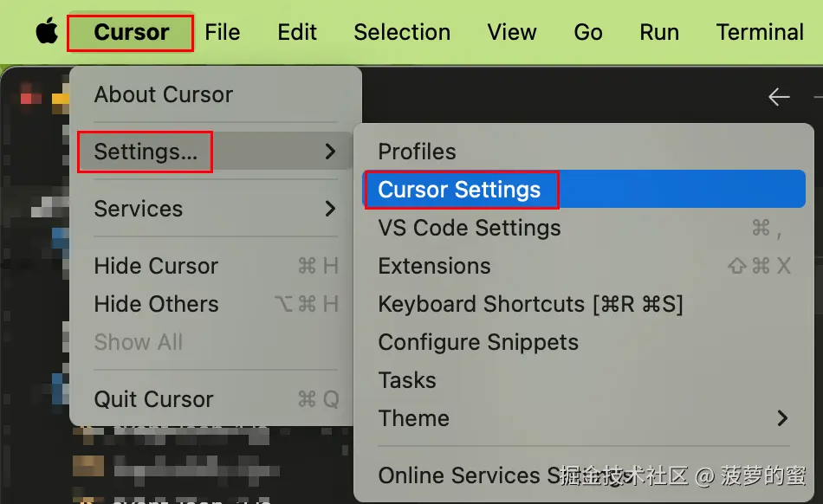Open the Run menu
Screen dimensions: 823x504
click(x=659, y=32)
